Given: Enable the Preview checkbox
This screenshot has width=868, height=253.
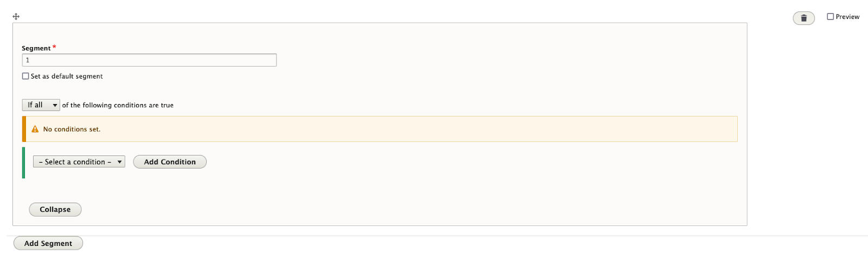Looking at the screenshot, I should 830,17.
